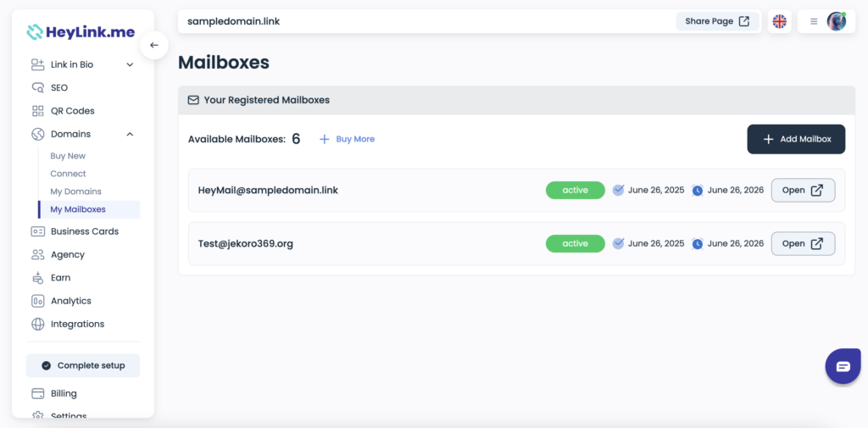Click the QR Codes icon

pos(37,111)
